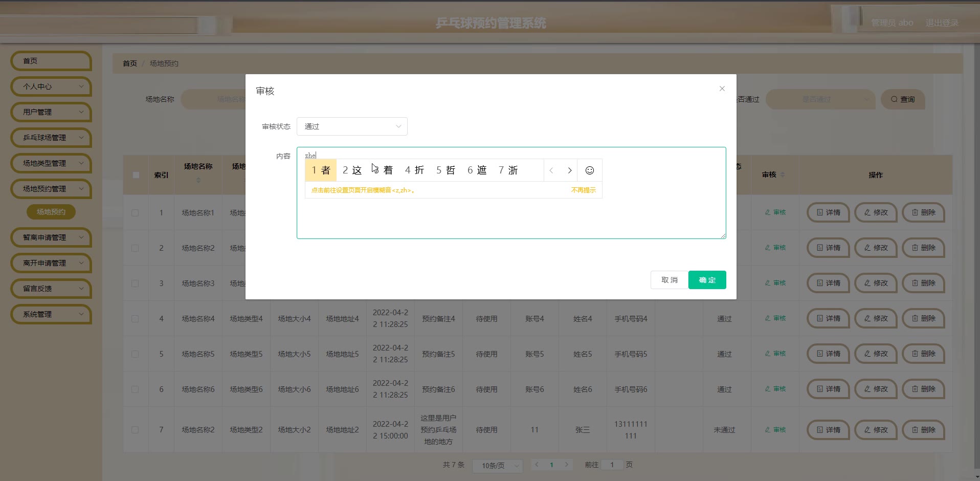Click 删除 for row 7
This screenshot has height=481, width=980.
point(923,430)
